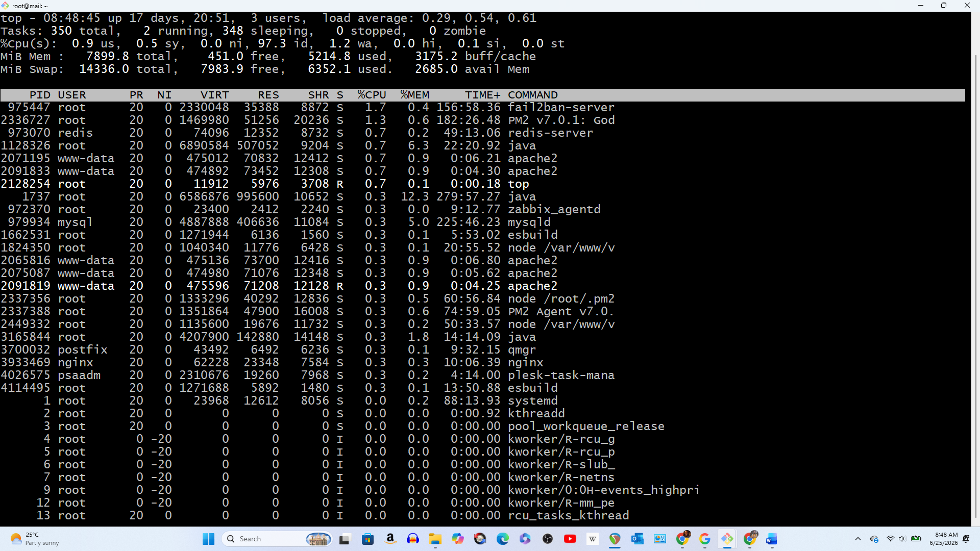Image resolution: width=980 pixels, height=551 pixels.
Task: Open the notification bell in the tray
Action: pos(966,539)
